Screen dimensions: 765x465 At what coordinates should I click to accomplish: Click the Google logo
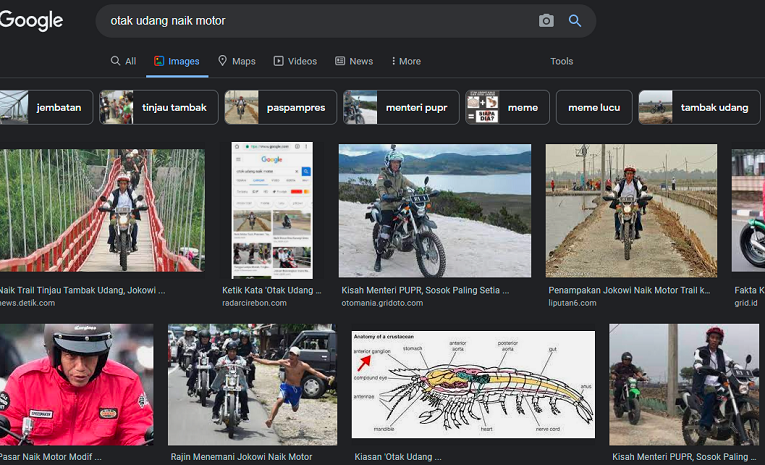(x=32, y=21)
